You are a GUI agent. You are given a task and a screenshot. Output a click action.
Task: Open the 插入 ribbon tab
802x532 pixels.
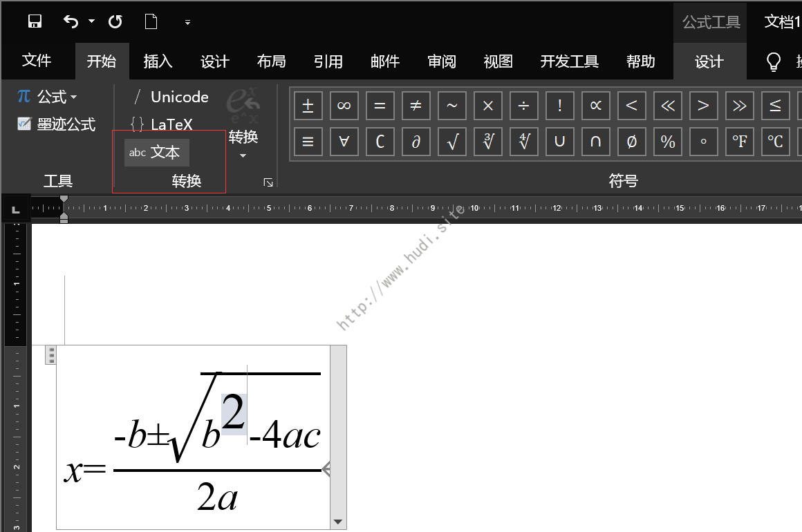pyautogui.click(x=158, y=62)
